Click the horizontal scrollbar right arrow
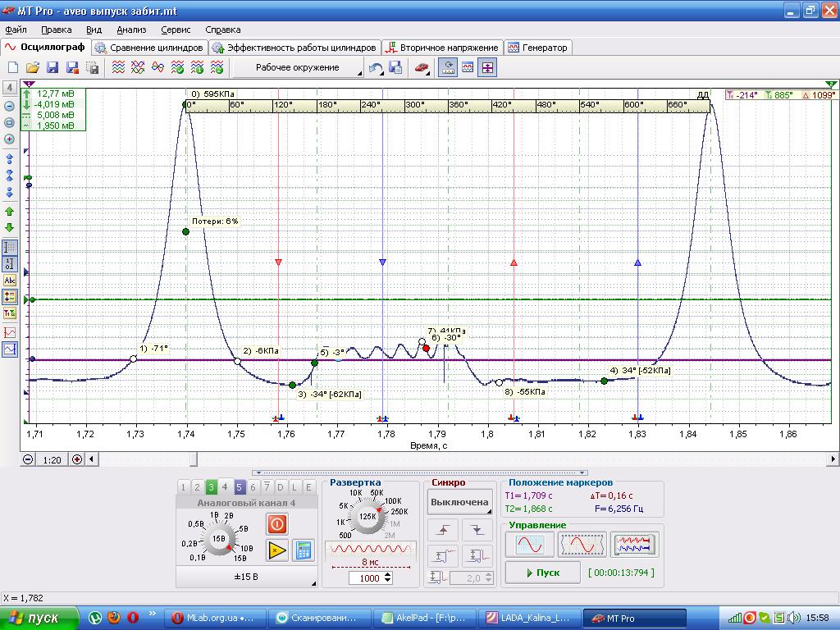This screenshot has height=630, width=840. (x=833, y=459)
